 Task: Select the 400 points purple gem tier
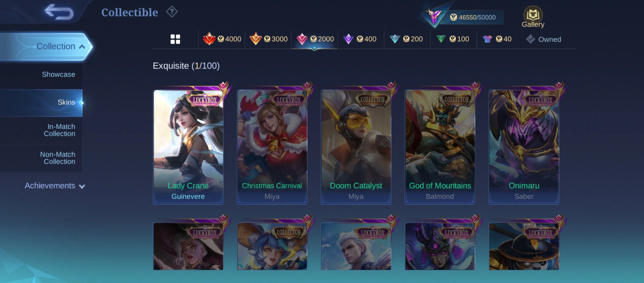(x=360, y=39)
